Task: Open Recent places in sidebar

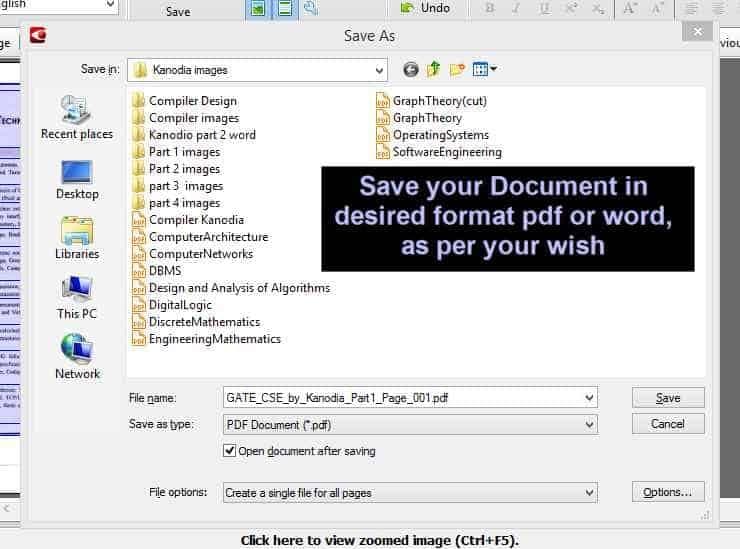Action: (x=77, y=117)
